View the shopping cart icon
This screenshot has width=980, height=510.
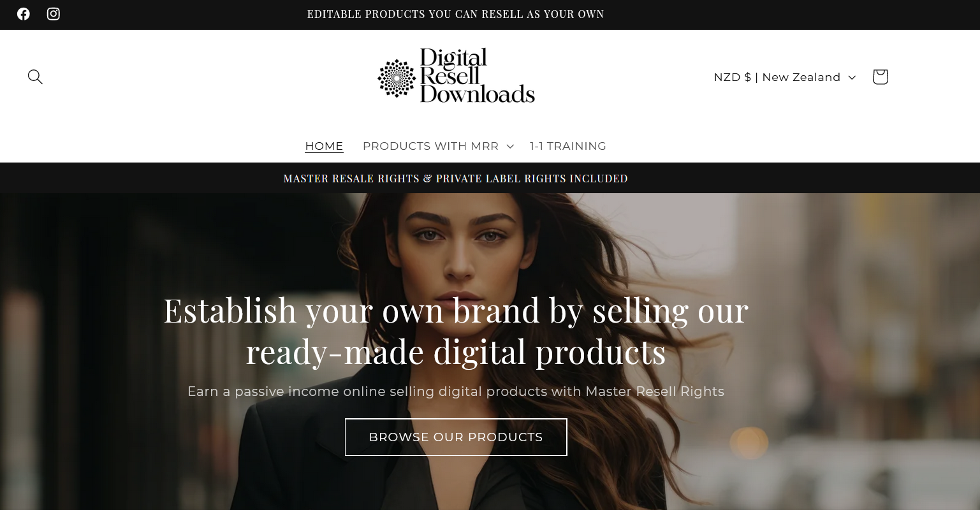881,77
